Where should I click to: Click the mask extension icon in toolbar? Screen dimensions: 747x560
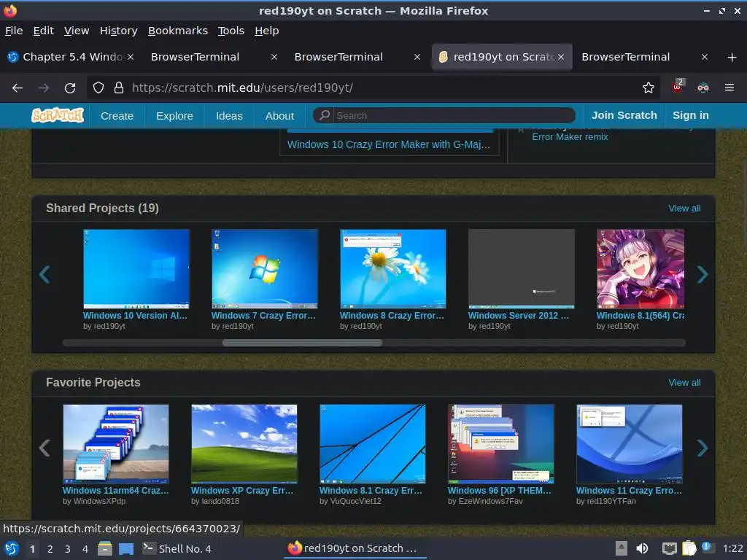click(x=703, y=87)
